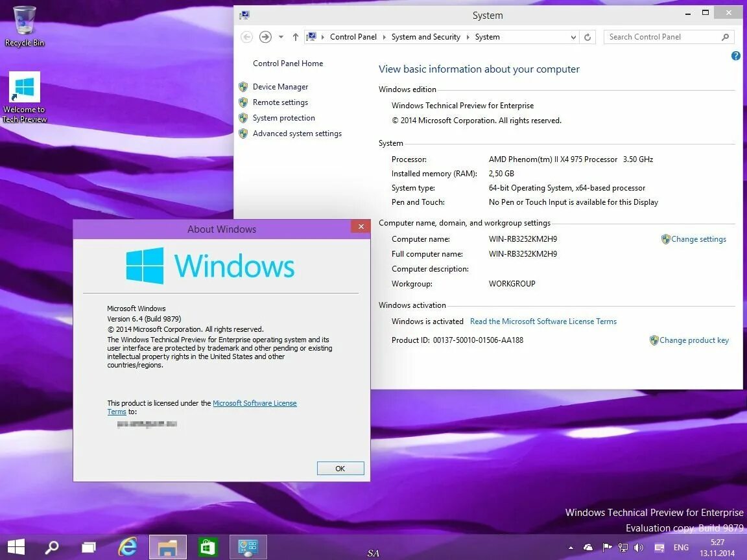747x560 pixels.
Task: Open license terms link in About Windows
Action: click(x=254, y=403)
